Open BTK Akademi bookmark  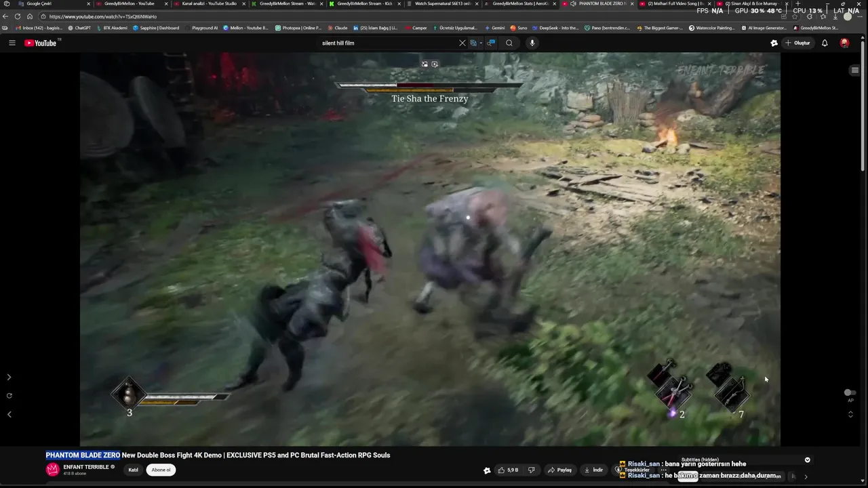pos(111,28)
